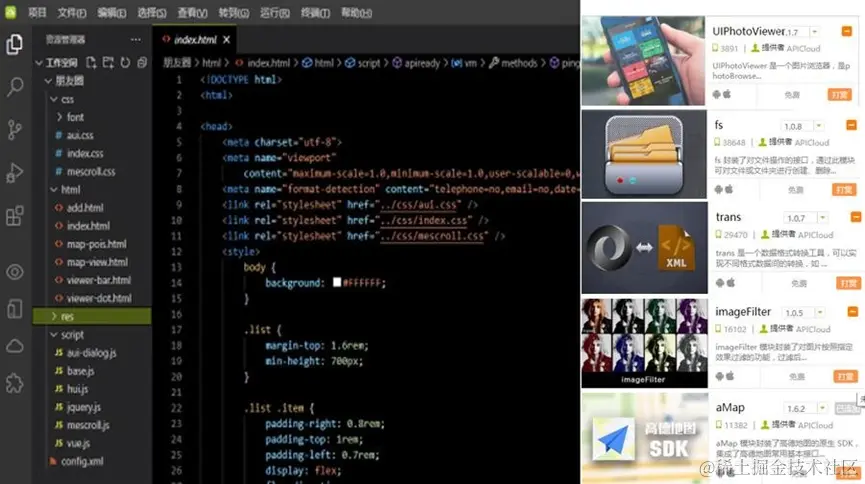This screenshot has height=484, width=865.
Task: Click the methods breadcrumb segment
Action: tap(513, 63)
